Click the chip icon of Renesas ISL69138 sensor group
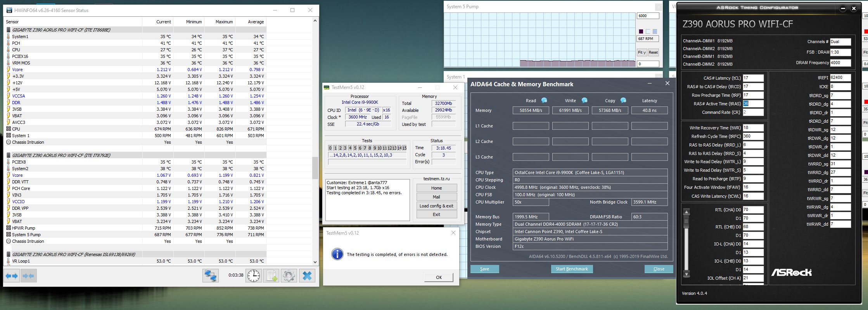 [x=9, y=254]
